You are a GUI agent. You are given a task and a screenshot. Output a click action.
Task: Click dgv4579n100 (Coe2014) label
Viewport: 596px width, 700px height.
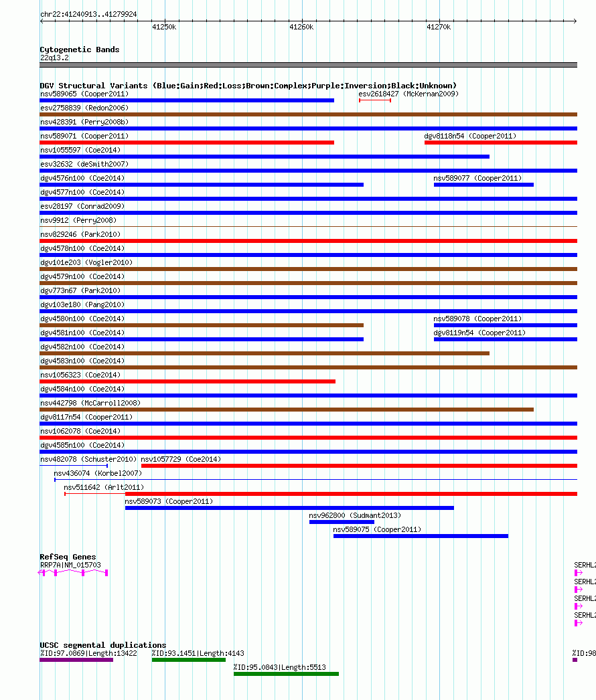82,277
